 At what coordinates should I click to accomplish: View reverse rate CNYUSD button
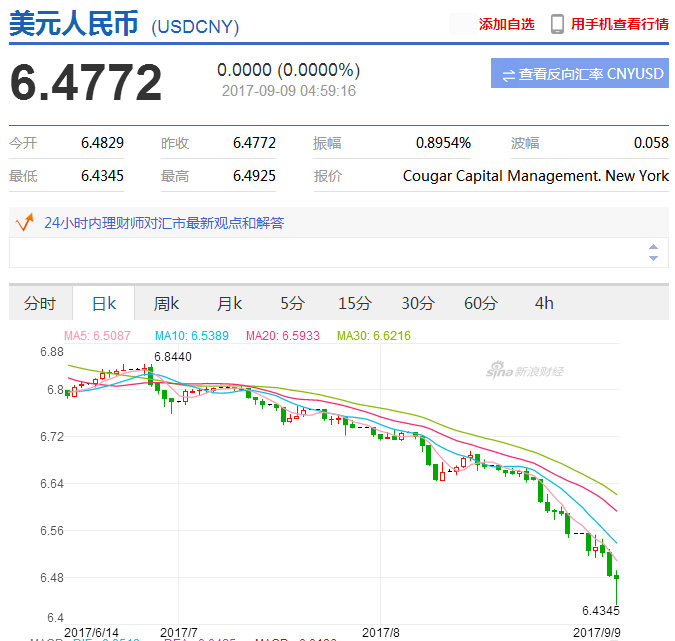coord(579,73)
